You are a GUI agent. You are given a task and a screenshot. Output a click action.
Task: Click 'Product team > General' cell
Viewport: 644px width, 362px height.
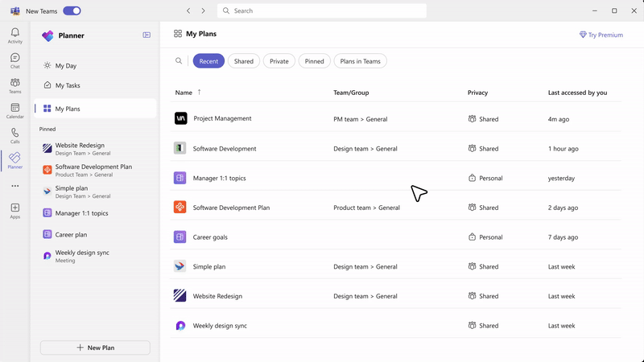click(x=366, y=208)
